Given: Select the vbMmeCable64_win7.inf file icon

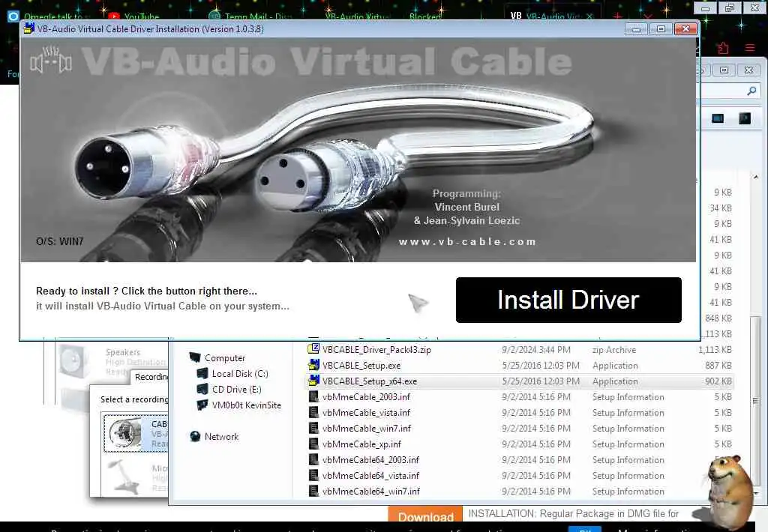Looking at the screenshot, I should [313, 491].
